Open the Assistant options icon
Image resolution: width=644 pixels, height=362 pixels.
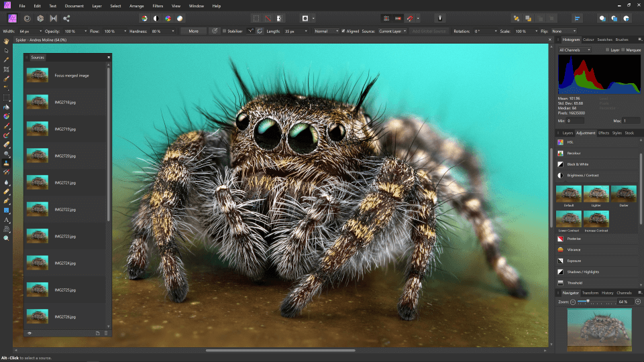440,19
